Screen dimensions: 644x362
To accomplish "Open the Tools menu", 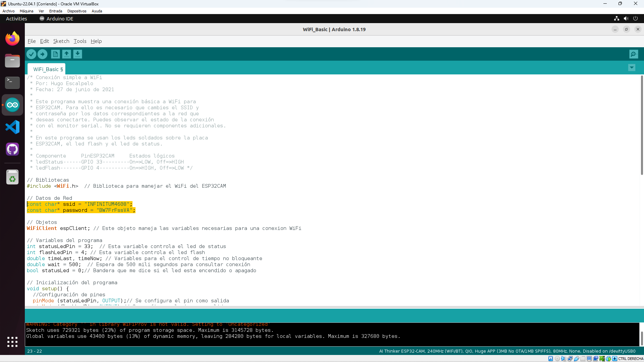I will click(79, 41).
